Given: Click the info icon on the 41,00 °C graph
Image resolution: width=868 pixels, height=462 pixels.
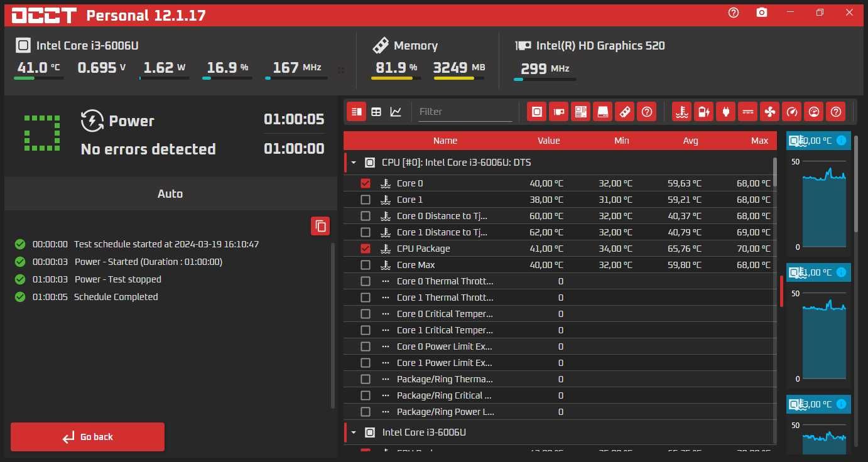Looking at the screenshot, I should 841,272.
